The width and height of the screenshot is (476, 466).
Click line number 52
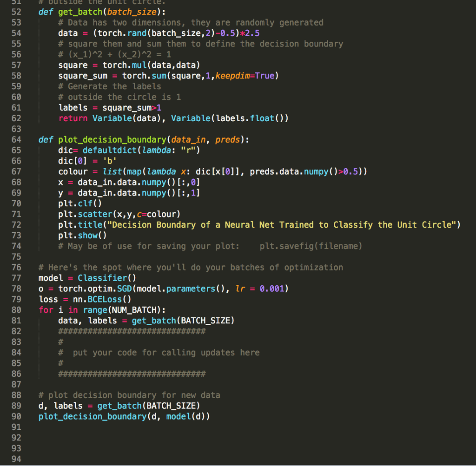pyautogui.click(x=16, y=12)
